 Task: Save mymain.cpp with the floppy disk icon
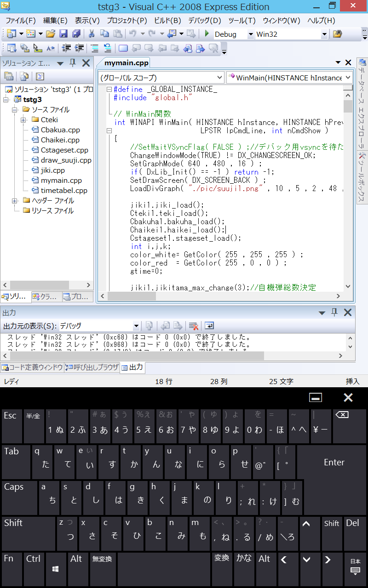click(63, 34)
